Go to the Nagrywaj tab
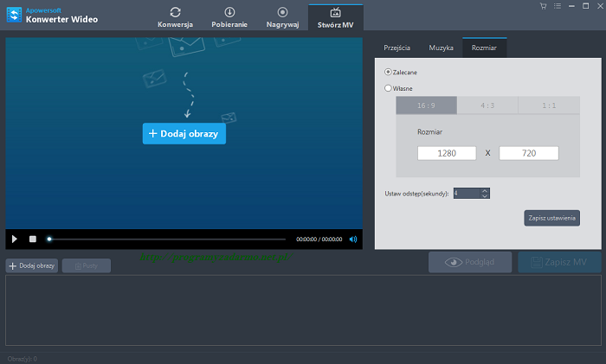 click(282, 17)
